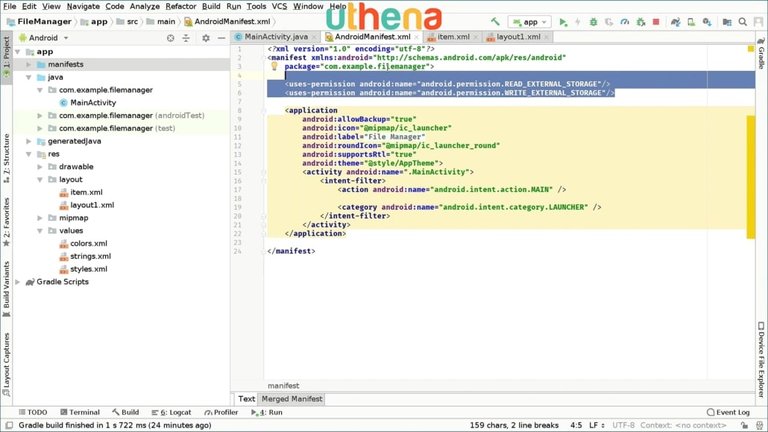This screenshot has width=768, height=432.
Task: Open the Event Log
Action: (727, 412)
